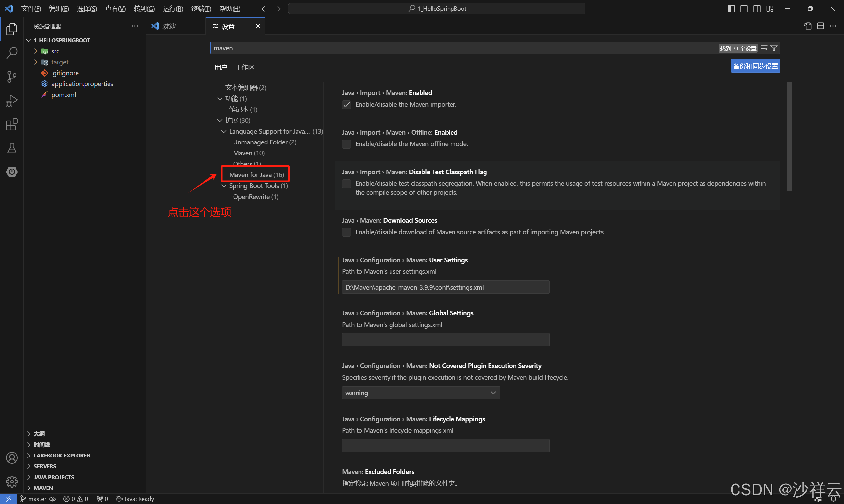The image size is (844, 504).
Task: Open the Testing beaker view
Action: pos(12,148)
